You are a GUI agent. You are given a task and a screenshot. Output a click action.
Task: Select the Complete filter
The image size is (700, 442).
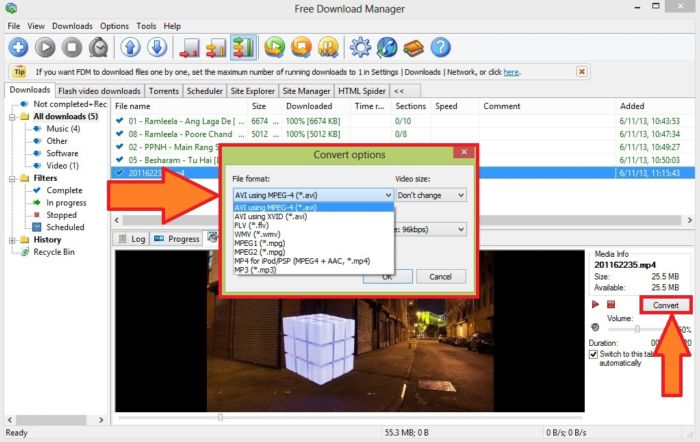pos(64,190)
